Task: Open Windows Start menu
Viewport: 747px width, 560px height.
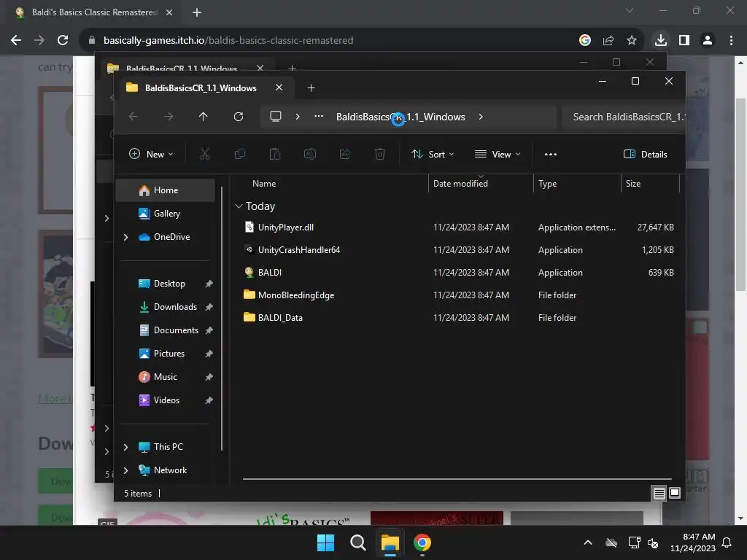Action: click(326, 542)
